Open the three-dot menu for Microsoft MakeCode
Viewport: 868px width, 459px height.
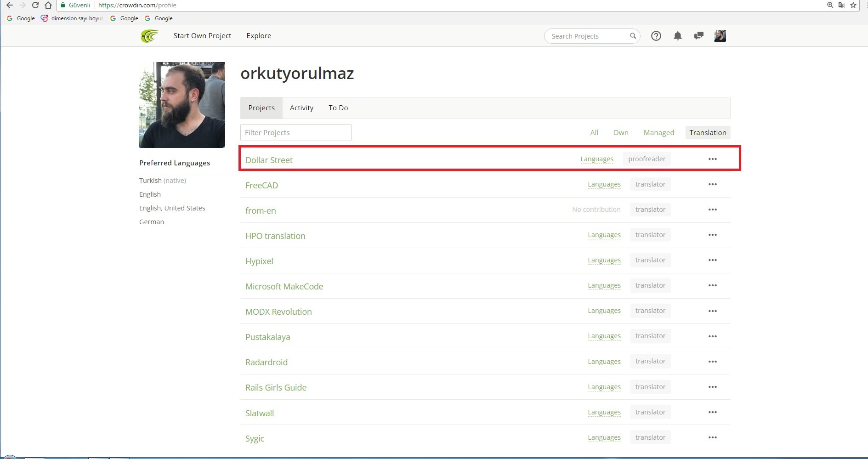pos(713,285)
